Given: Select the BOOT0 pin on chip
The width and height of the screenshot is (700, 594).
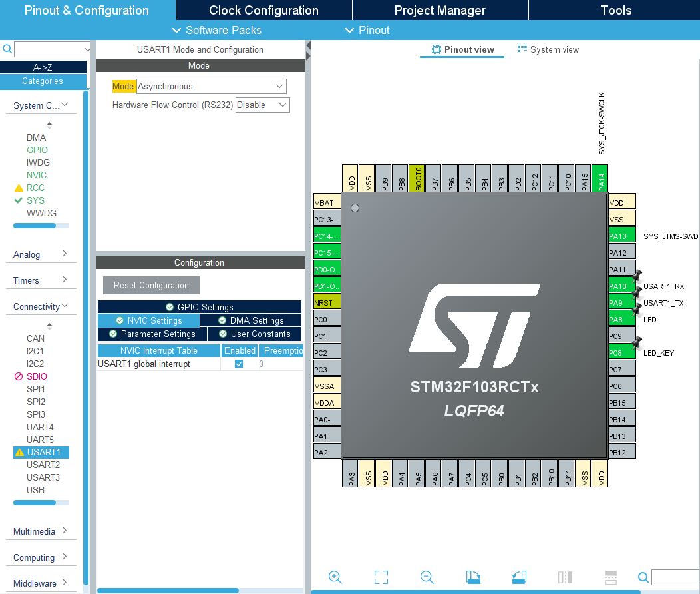Looking at the screenshot, I should [417, 178].
